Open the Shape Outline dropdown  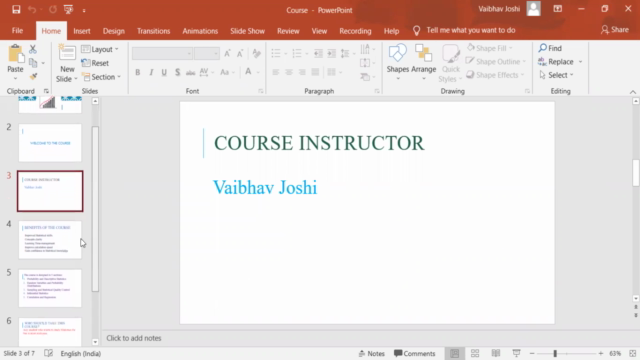(x=496, y=62)
